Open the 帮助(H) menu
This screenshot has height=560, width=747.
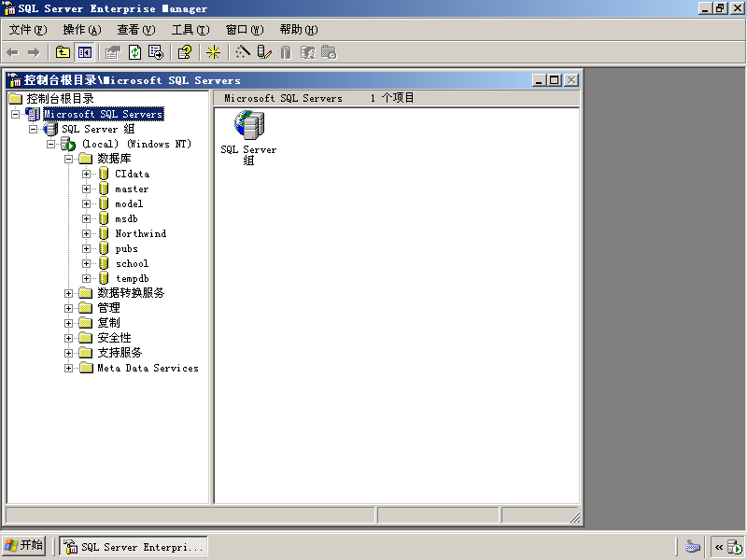[299, 30]
